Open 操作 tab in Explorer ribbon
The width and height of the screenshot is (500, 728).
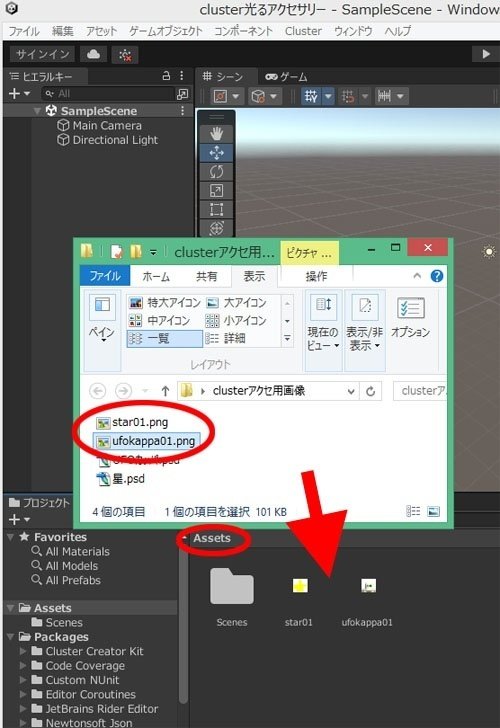pyautogui.click(x=316, y=276)
